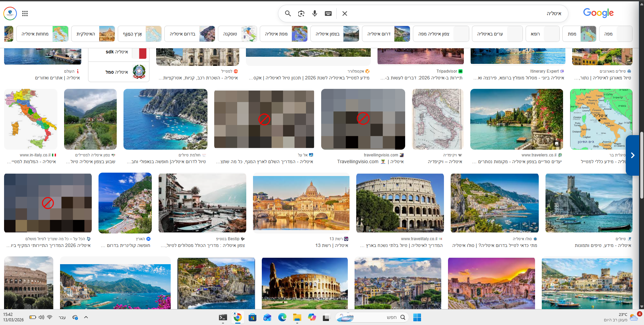Show hidden system tray icons
The width and height of the screenshot is (644, 325).
pos(86,317)
